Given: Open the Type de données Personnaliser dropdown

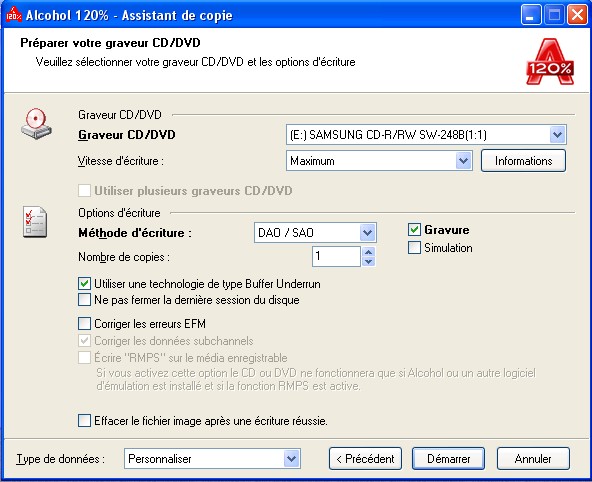Looking at the screenshot, I should [x=291, y=459].
